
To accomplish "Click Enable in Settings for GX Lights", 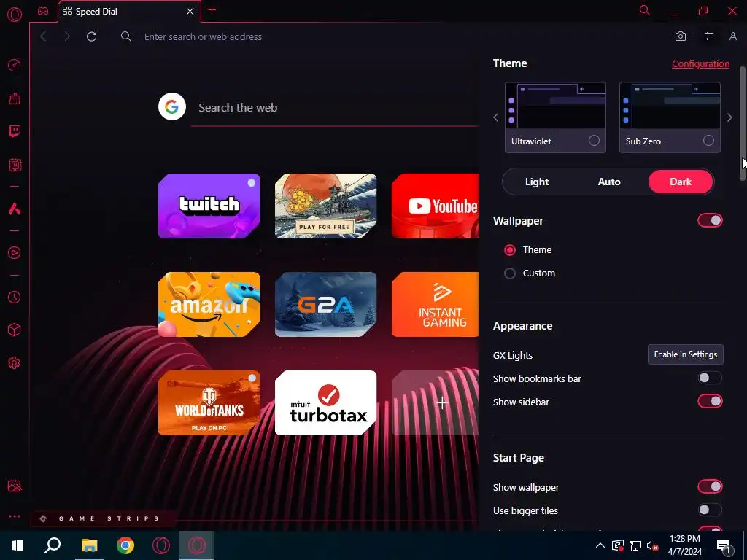I will (686, 354).
